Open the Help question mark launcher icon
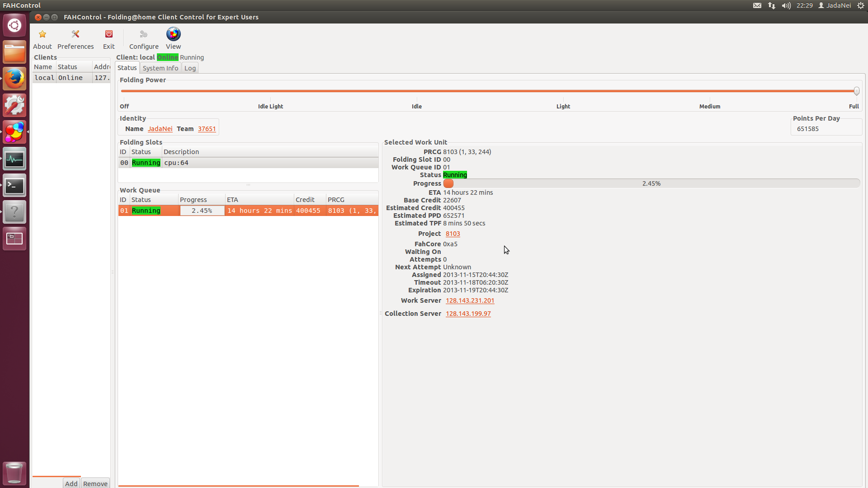This screenshot has width=868, height=488. point(14,212)
